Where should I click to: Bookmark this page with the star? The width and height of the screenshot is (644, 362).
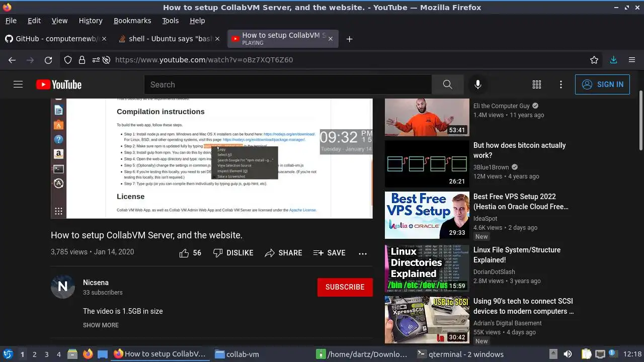pos(594,60)
